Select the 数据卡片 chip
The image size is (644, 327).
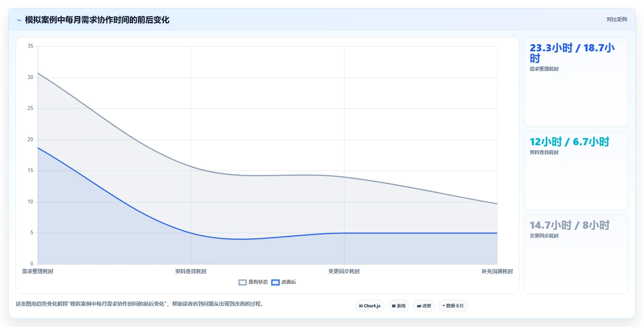click(x=453, y=306)
